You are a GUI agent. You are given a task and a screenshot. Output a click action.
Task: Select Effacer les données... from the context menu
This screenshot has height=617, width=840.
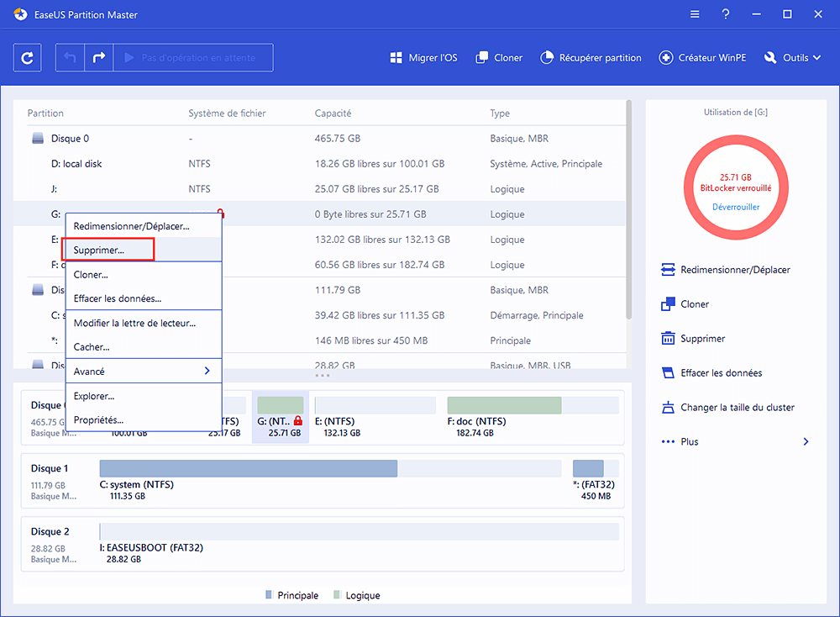(x=144, y=298)
